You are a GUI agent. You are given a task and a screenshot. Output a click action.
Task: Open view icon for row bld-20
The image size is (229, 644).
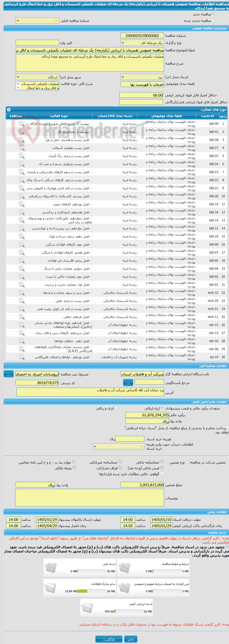pos(21,196)
